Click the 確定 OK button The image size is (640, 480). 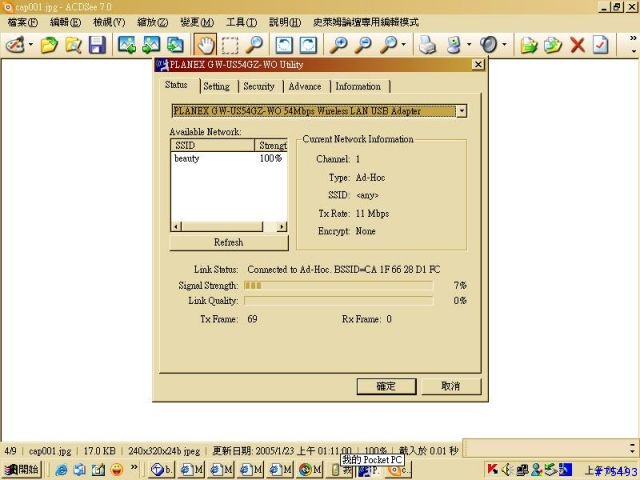click(x=386, y=386)
